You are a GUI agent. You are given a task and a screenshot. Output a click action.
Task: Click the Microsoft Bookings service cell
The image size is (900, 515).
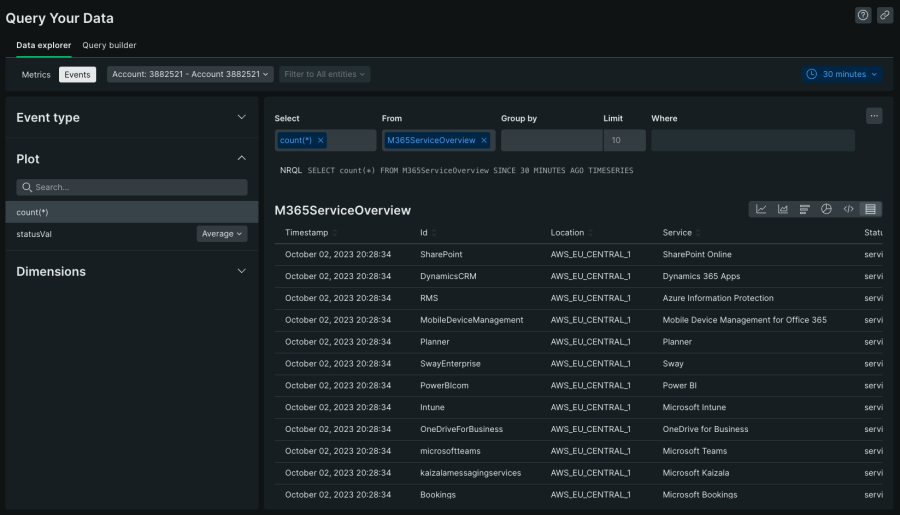(x=700, y=494)
